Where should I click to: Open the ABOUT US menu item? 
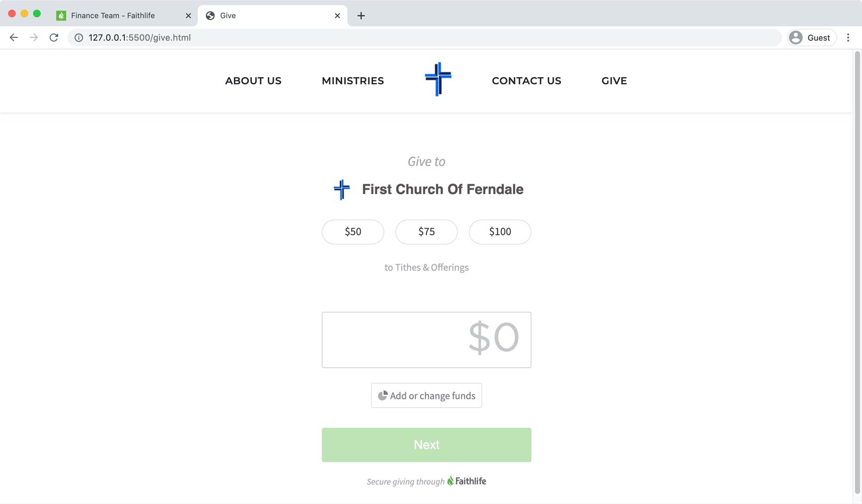pos(253,81)
